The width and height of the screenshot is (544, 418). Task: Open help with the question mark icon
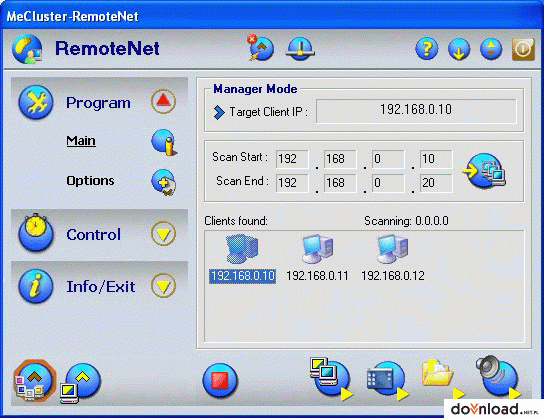(x=427, y=49)
